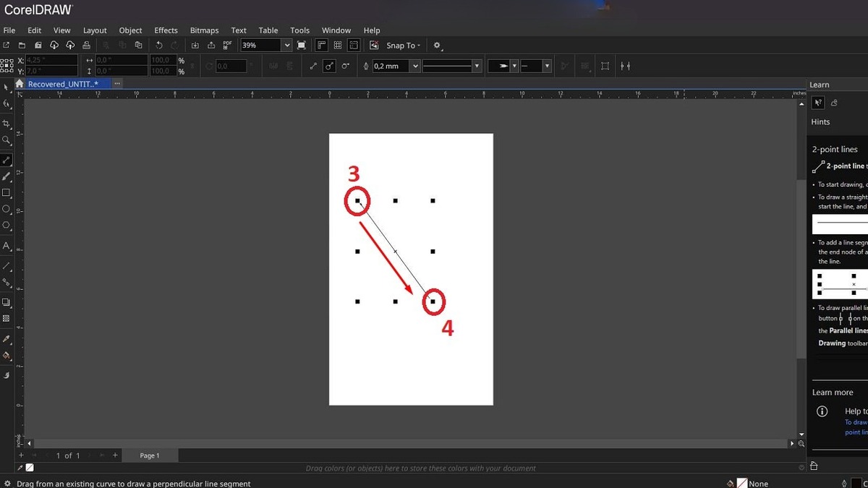Select the Color eyedropper tool
This screenshot has width=868, height=488.
pos(6,338)
